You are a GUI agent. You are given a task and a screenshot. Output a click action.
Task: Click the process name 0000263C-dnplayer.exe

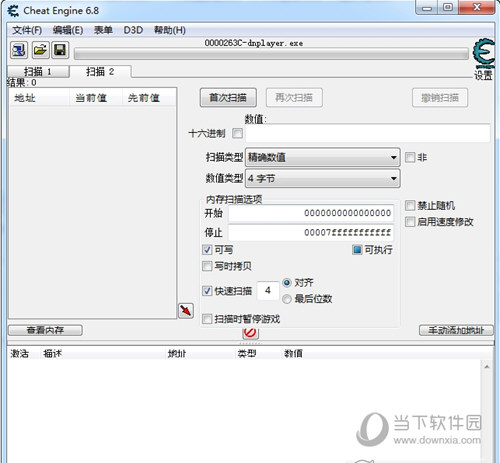coord(254,43)
